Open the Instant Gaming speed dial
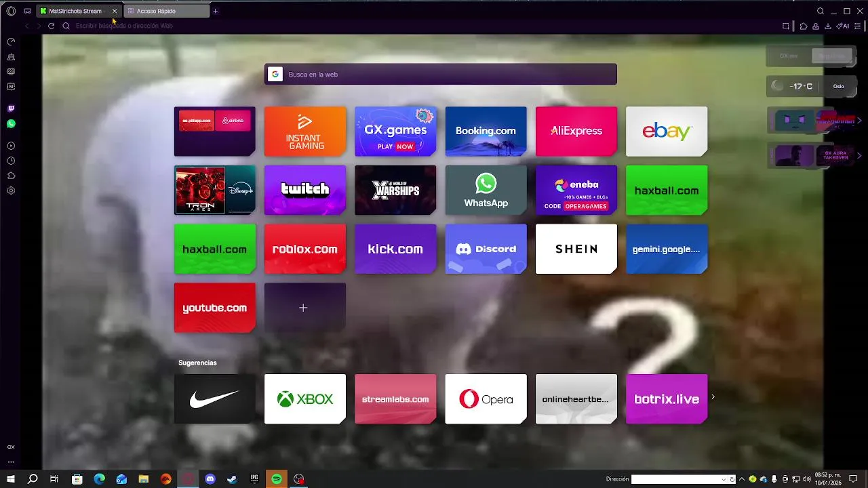The image size is (868, 488). click(x=305, y=131)
